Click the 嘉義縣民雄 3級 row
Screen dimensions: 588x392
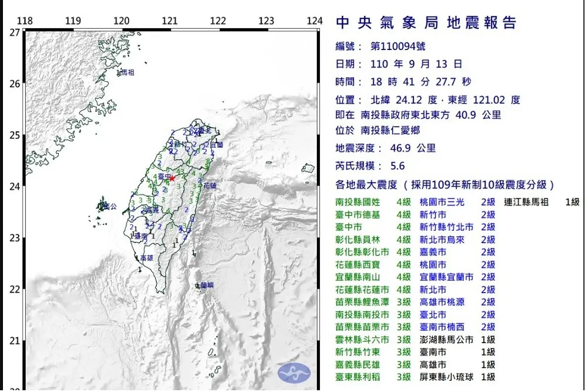373,364
